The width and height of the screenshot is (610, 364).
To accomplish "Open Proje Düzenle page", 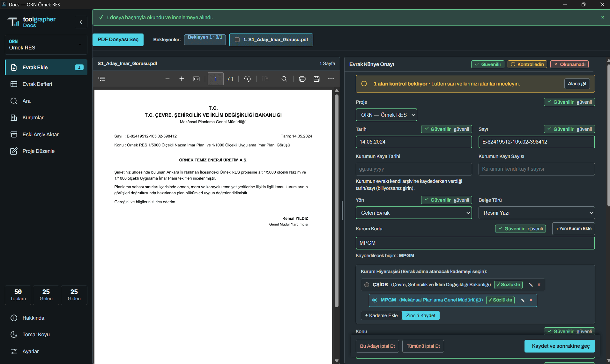I will click(46, 151).
